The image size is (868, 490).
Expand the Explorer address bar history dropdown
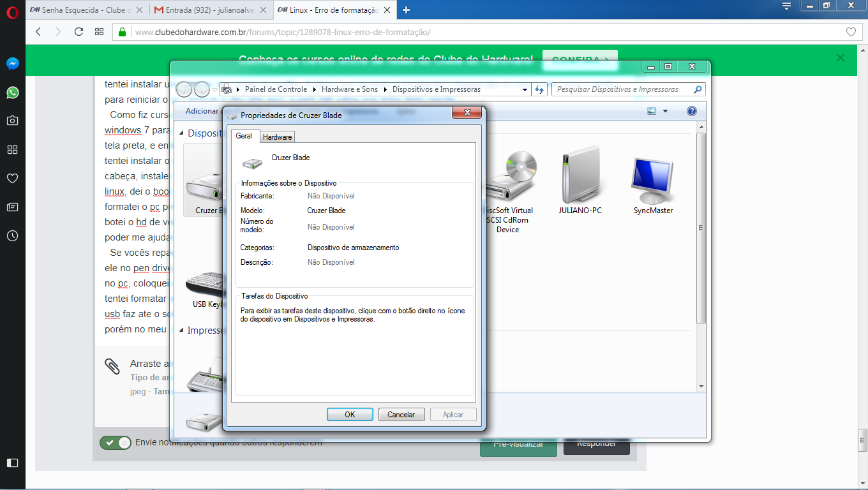[525, 89]
